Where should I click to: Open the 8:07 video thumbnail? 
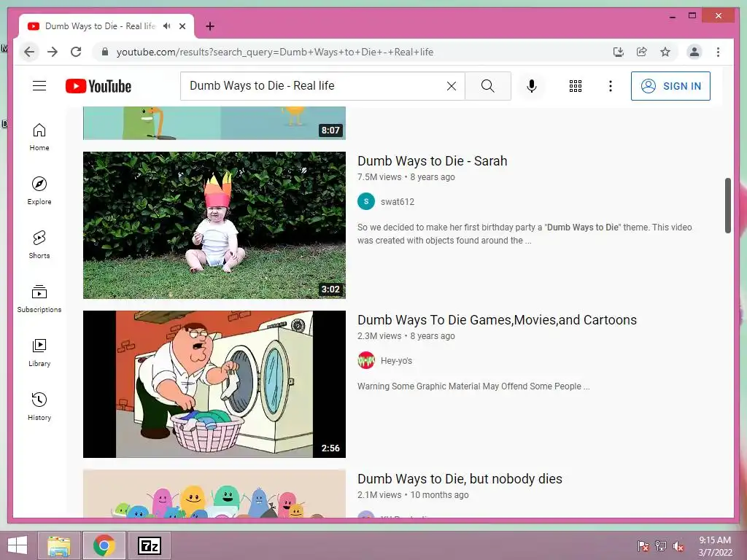214,123
